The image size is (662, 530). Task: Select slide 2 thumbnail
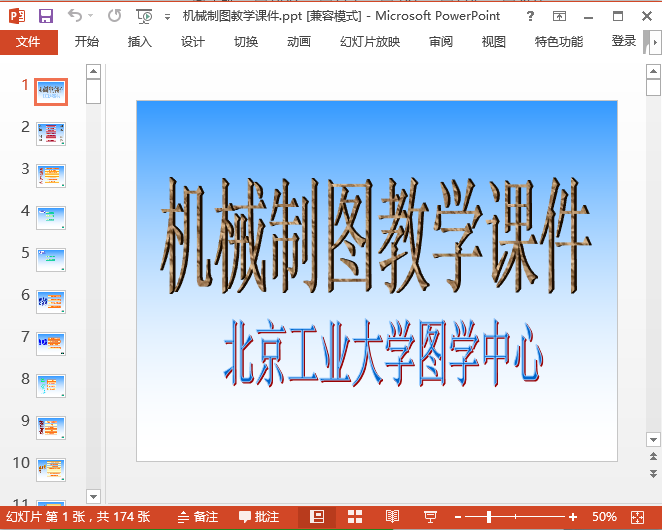click(51, 134)
